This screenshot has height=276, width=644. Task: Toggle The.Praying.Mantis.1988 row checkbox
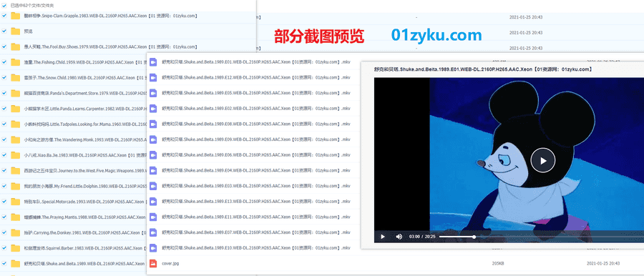point(4,217)
